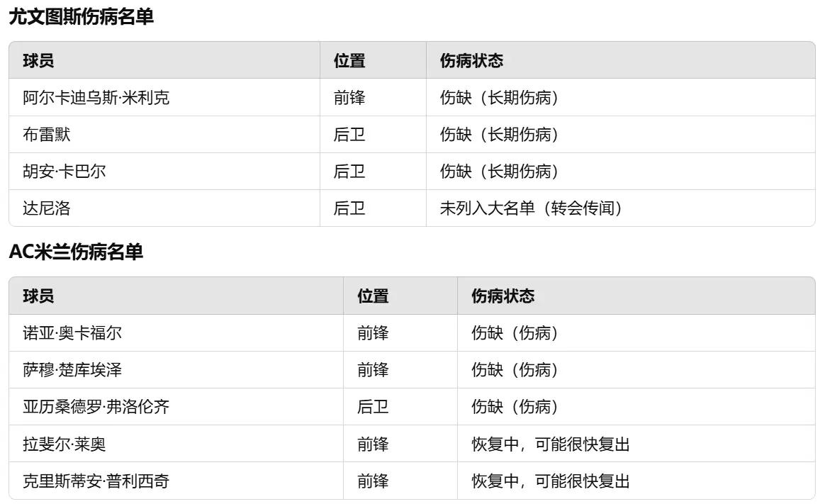Image resolution: width=820 pixels, height=504 pixels.
Task: Click player name 亚历桑德罗·弗洛伦齐
Action: (x=96, y=407)
